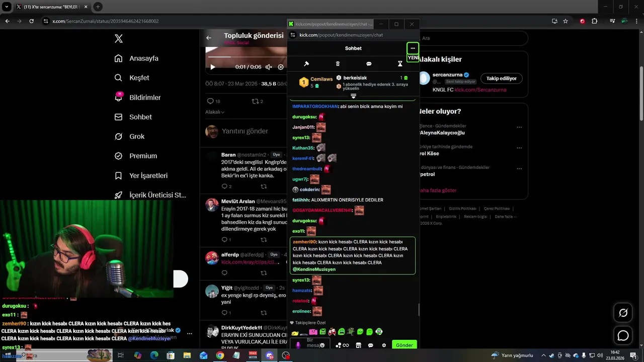Open the floating messages button at bottom right

click(x=623, y=335)
